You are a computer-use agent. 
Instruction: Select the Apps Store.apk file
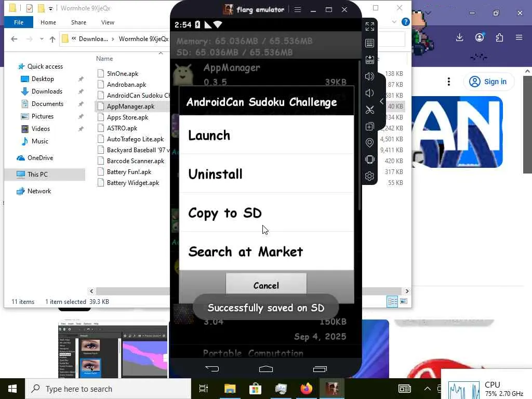128,117
